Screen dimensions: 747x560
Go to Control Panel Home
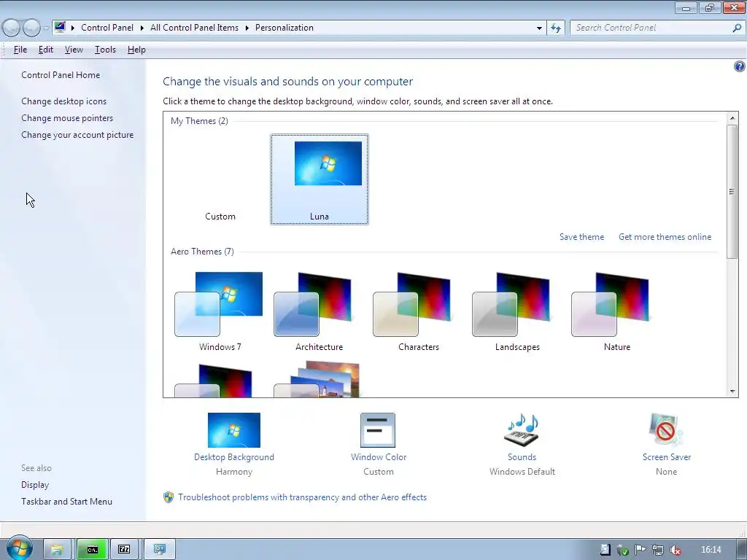[61, 75]
